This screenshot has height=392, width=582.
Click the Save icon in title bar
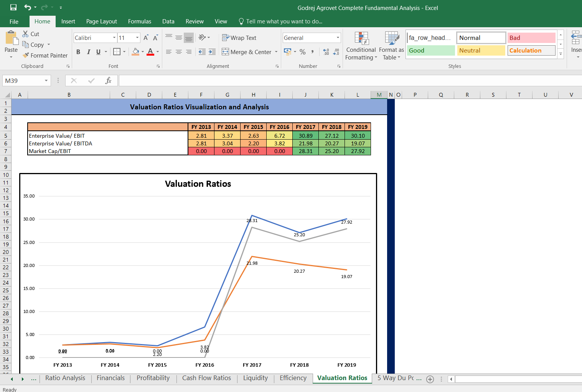click(13, 7)
